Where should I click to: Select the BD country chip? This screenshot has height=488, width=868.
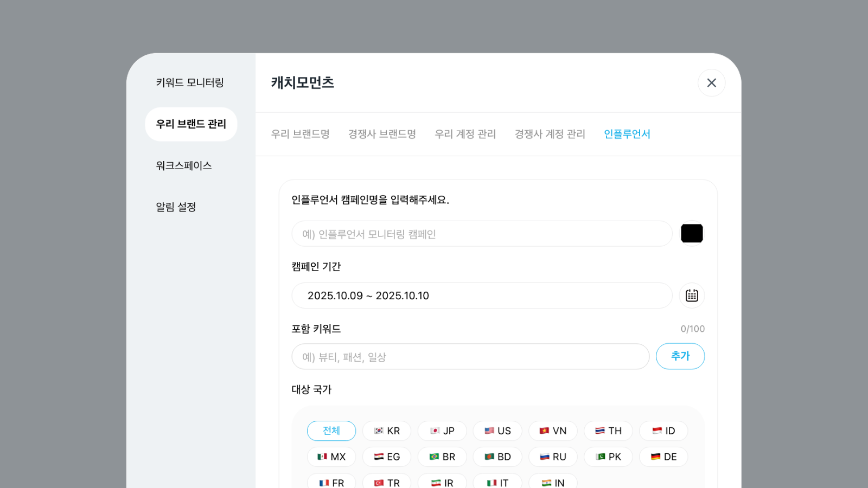click(497, 457)
